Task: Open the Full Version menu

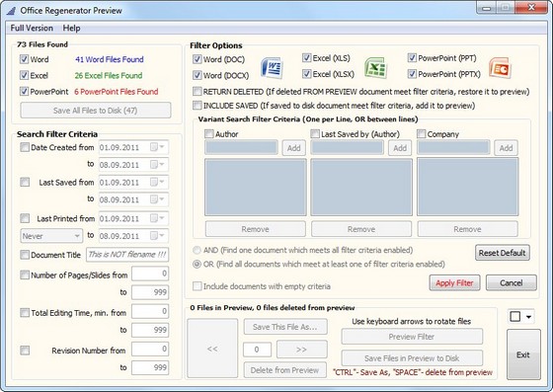Action: tap(32, 28)
